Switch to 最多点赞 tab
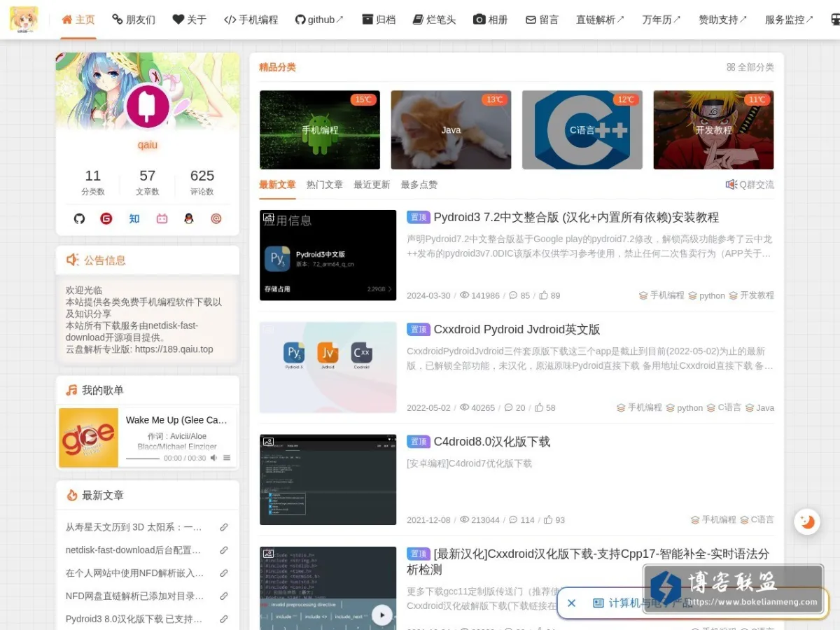The height and width of the screenshot is (630, 840). click(419, 185)
